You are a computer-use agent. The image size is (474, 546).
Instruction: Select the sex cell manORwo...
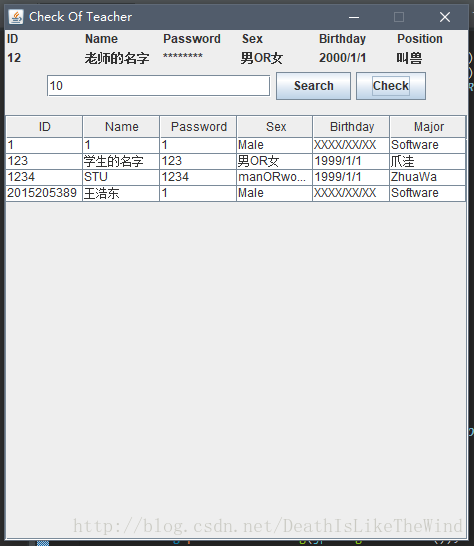[275, 177]
